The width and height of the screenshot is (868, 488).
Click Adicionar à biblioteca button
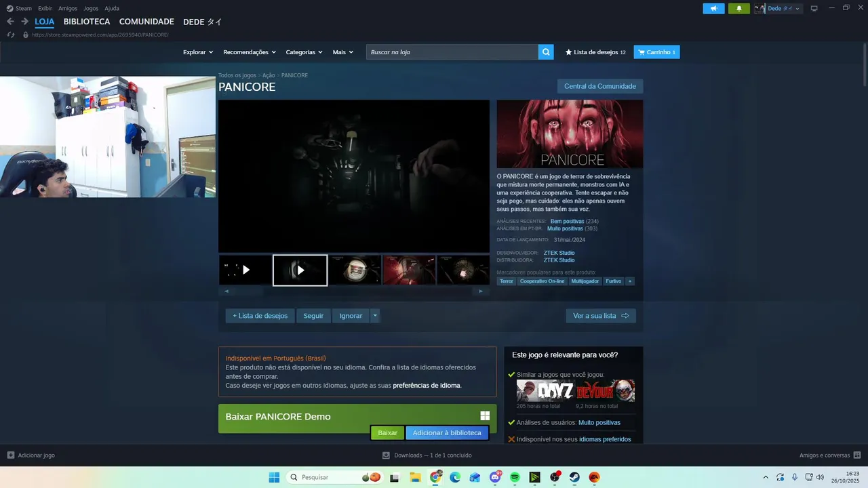[447, 432]
